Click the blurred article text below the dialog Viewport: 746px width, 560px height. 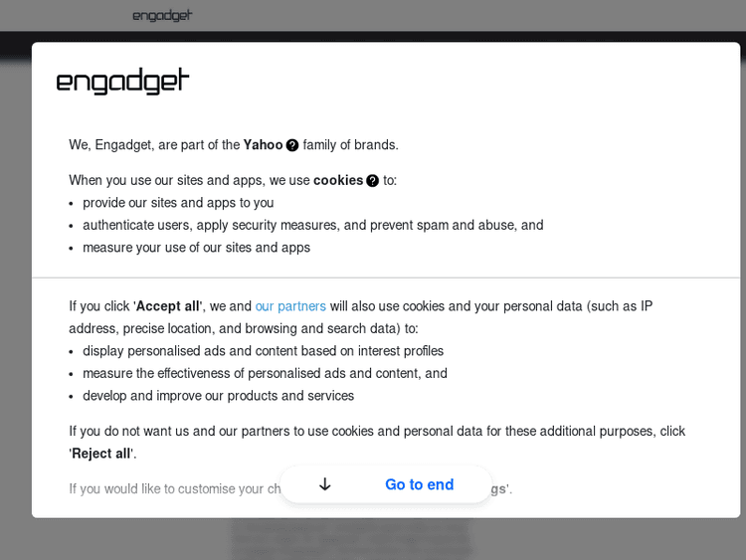(x=353, y=539)
